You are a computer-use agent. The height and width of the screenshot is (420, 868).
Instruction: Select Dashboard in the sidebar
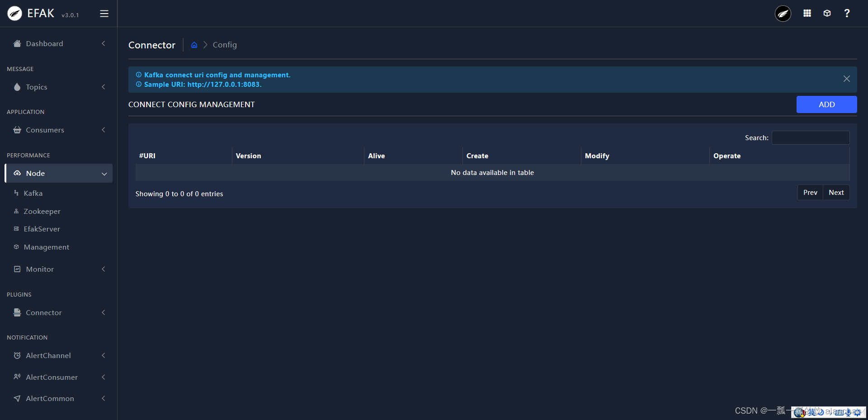tap(58, 43)
